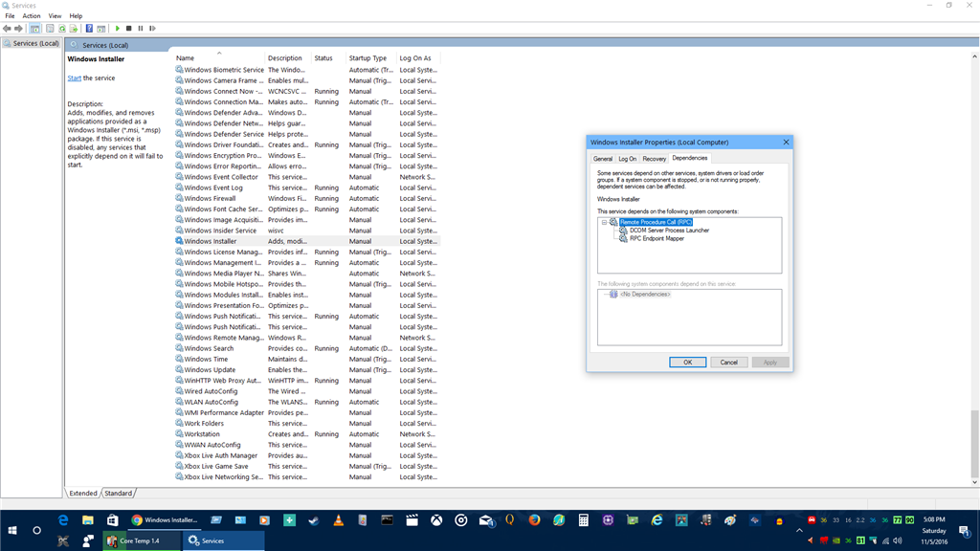The image size is (980, 551).
Task: Click the Stop Service square icon
Action: click(x=129, y=28)
